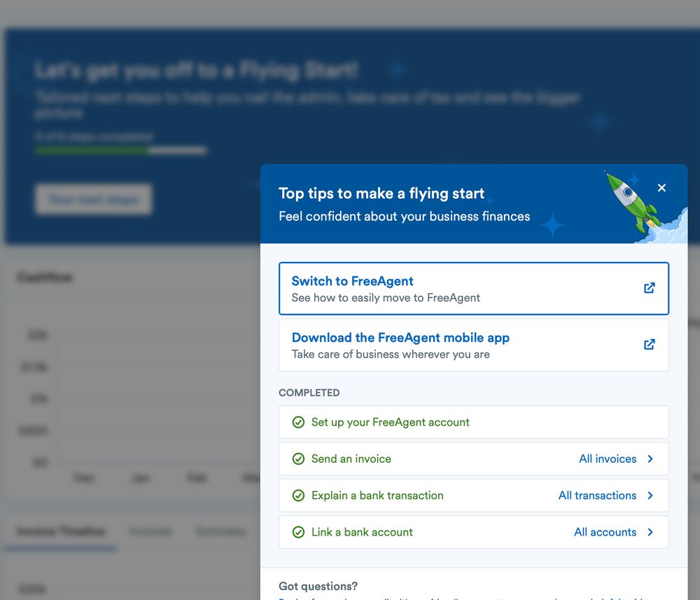The image size is (700, 600).
Task: Click the Your next steps button in the background
Action: tap(93, 199)
